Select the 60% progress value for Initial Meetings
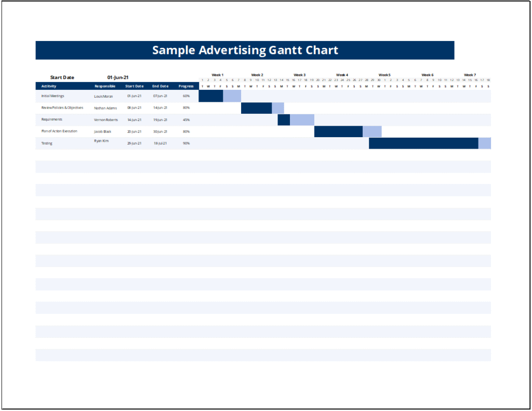532x411 pixels. 186,96
